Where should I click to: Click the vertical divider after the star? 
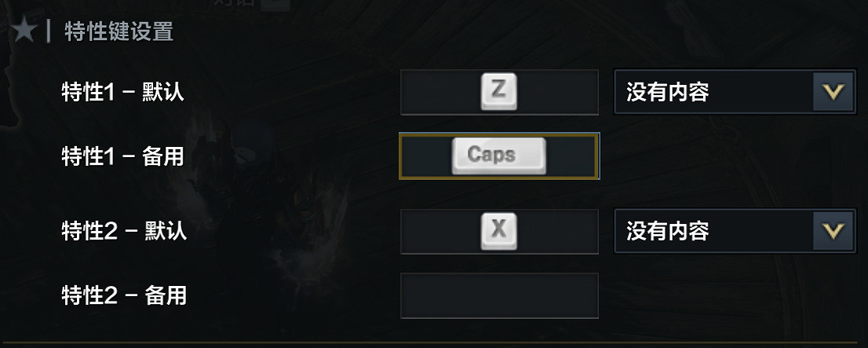click(49, 31)
